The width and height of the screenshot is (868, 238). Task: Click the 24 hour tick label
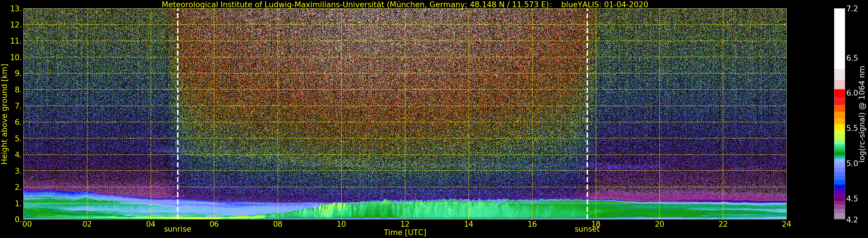[786, 224]
